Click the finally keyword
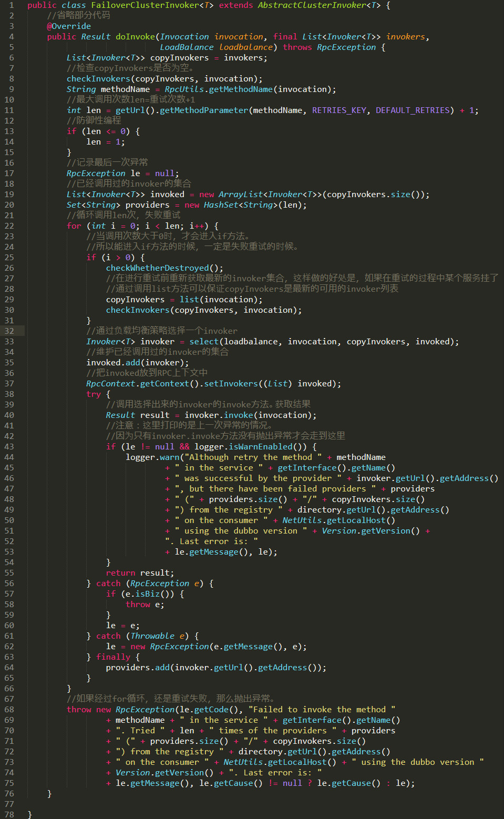504x819 pixels. point(113,657)
